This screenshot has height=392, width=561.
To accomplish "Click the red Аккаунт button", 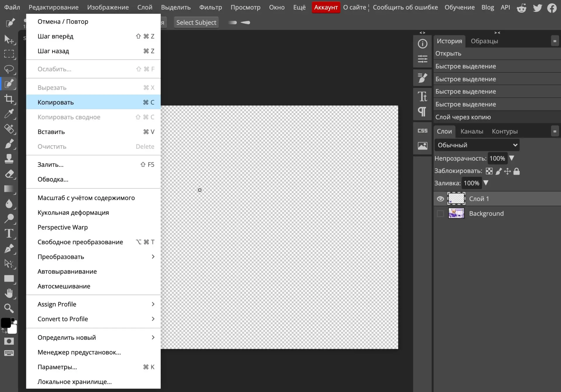I will (326, 7).
